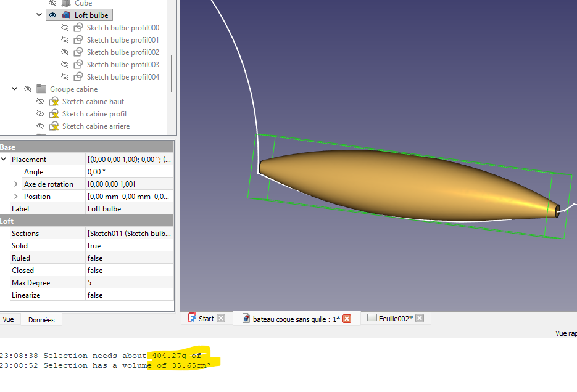Image resolution: width=577 pixels, height=392 pixels.
Task: Close the Start tab
Action: (221, 319)
